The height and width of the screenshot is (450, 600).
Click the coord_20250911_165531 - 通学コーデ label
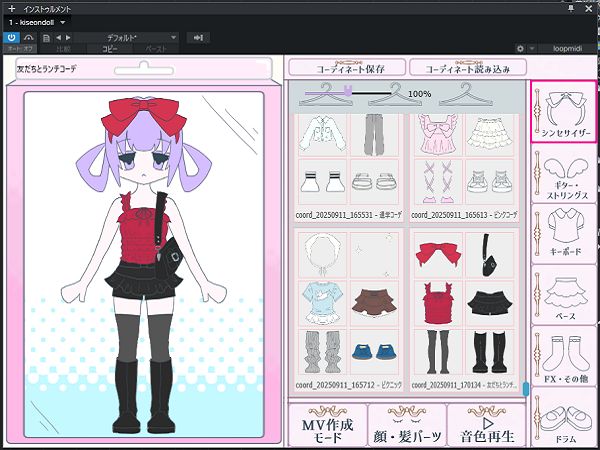click(348, 215)
